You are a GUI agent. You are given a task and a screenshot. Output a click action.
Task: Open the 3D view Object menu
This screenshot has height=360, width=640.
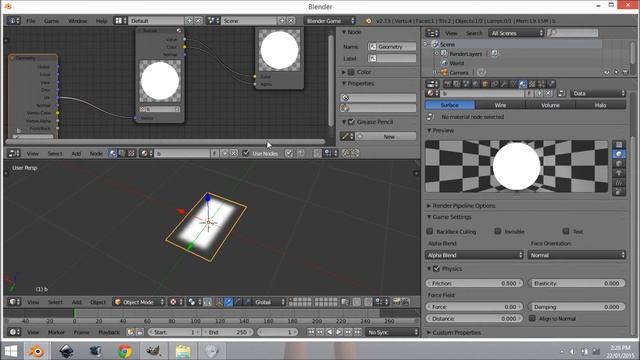tap(98, 302)
